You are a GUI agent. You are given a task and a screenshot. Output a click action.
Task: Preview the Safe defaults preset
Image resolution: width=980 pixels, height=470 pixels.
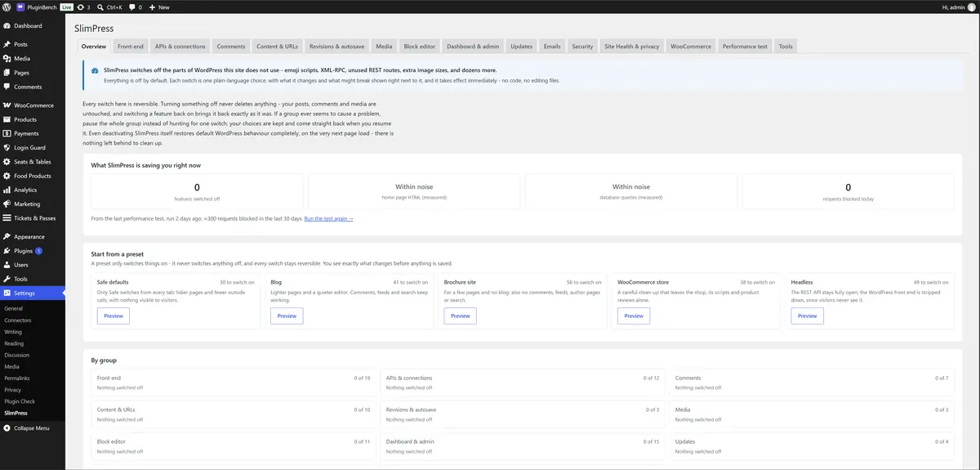[x=113, y=316]
